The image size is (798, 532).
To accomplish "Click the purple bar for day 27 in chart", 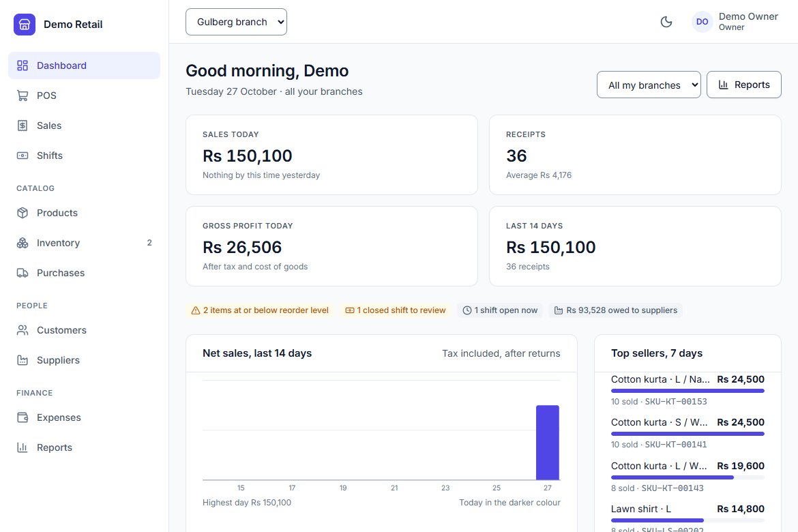I will 548,443.
